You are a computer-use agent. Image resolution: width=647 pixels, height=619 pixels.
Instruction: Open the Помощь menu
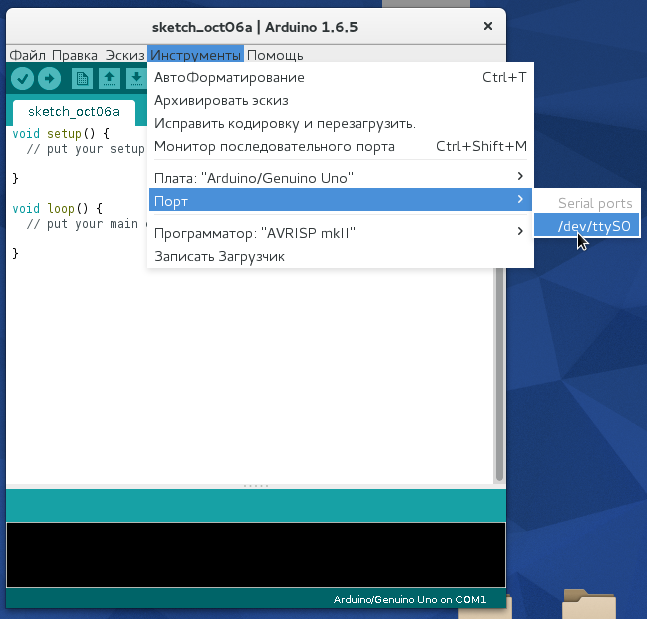point(275,55)
